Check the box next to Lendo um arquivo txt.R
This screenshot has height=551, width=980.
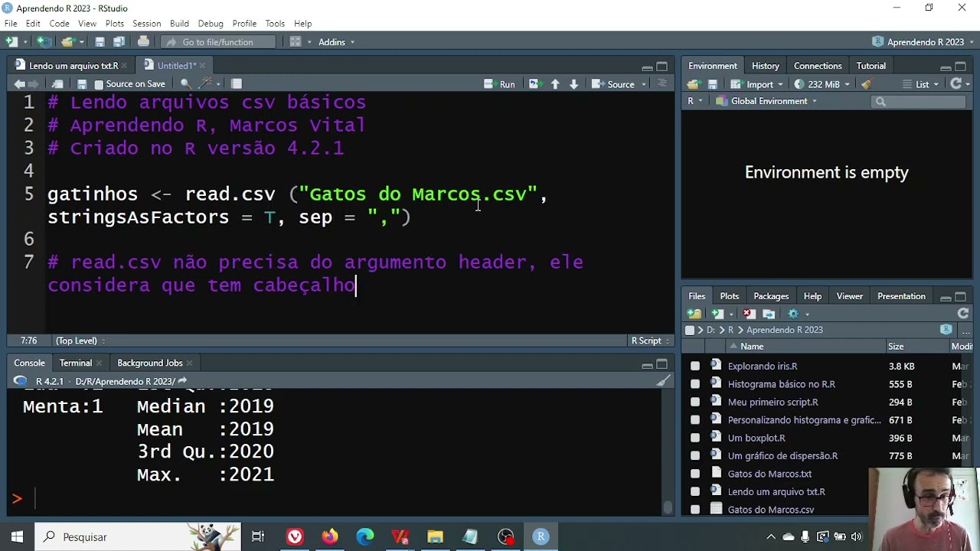(x=695, y=492)
